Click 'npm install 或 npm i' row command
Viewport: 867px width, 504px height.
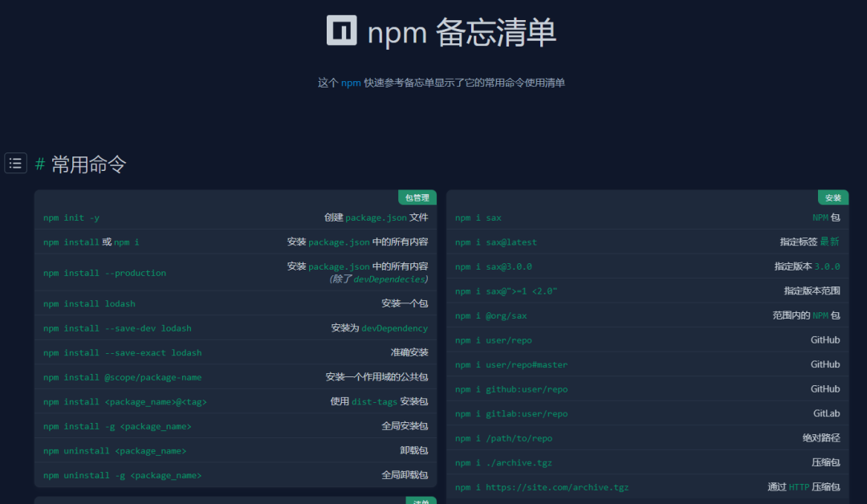point(92,242)
